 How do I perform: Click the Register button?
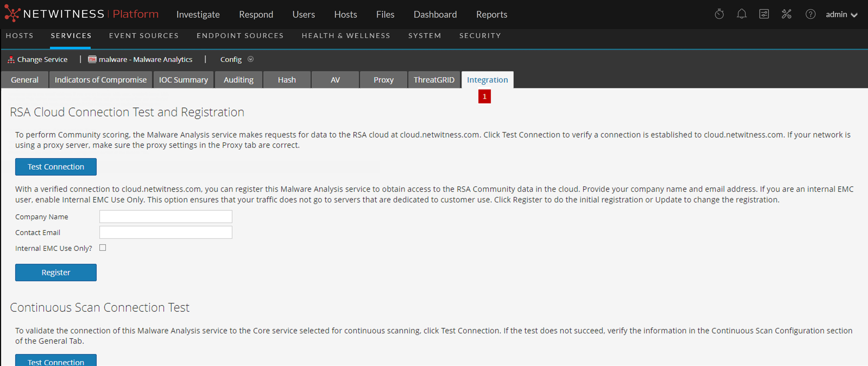click(x=56, y=273)
